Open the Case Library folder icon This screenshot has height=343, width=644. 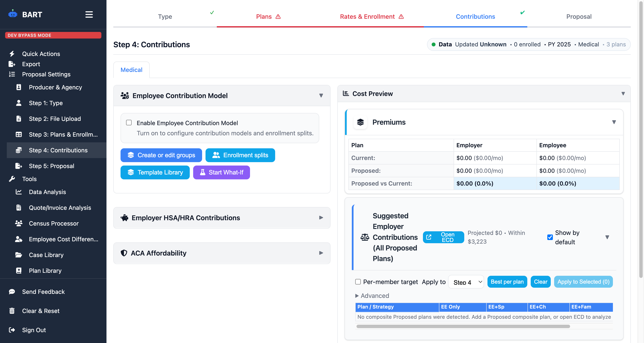click(19, 255)
